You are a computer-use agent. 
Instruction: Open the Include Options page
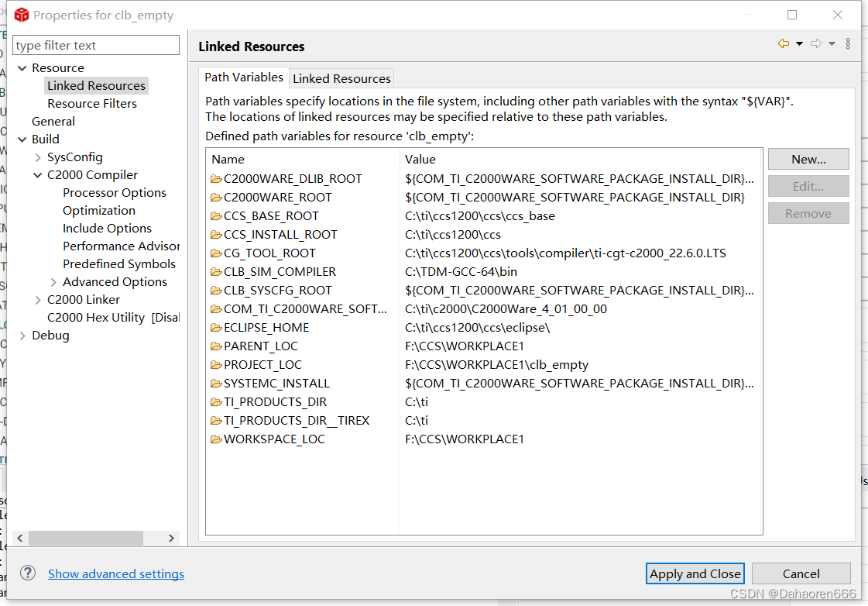pos(107,229)
